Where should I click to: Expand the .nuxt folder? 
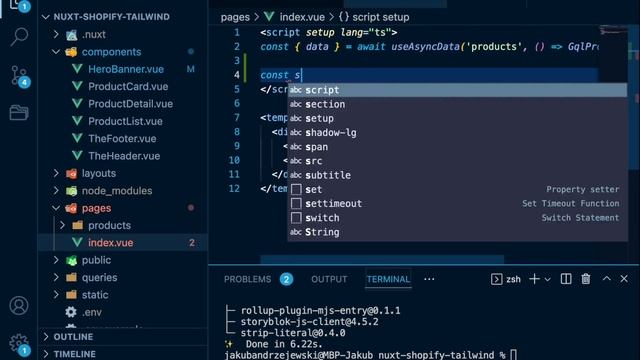pyautogui.click(x=56, y=34)
